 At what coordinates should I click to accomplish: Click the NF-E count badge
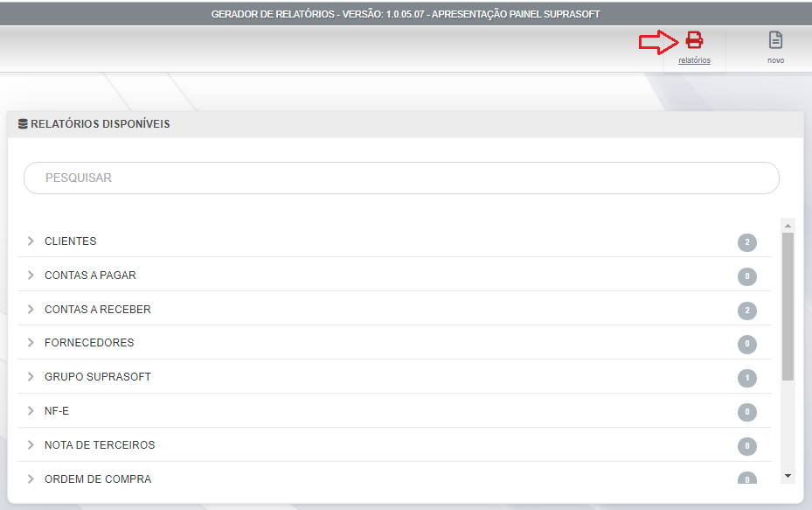[746, 412]
